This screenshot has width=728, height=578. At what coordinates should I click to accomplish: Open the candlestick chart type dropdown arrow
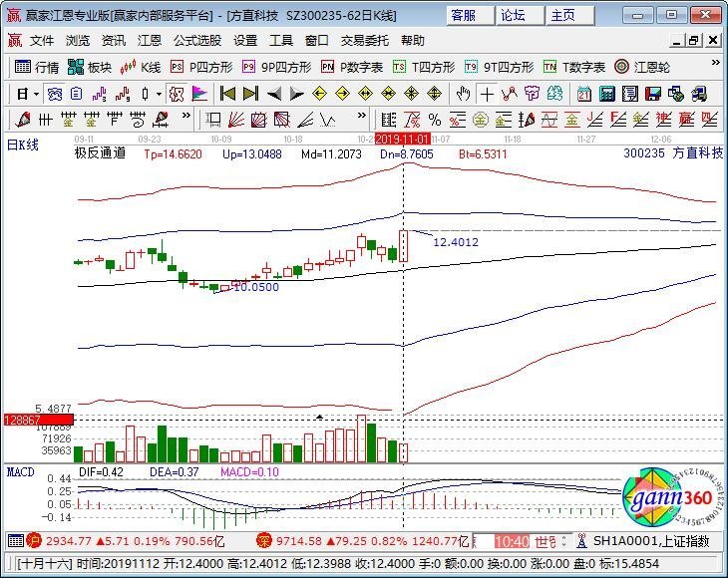[x=159, y=94]
